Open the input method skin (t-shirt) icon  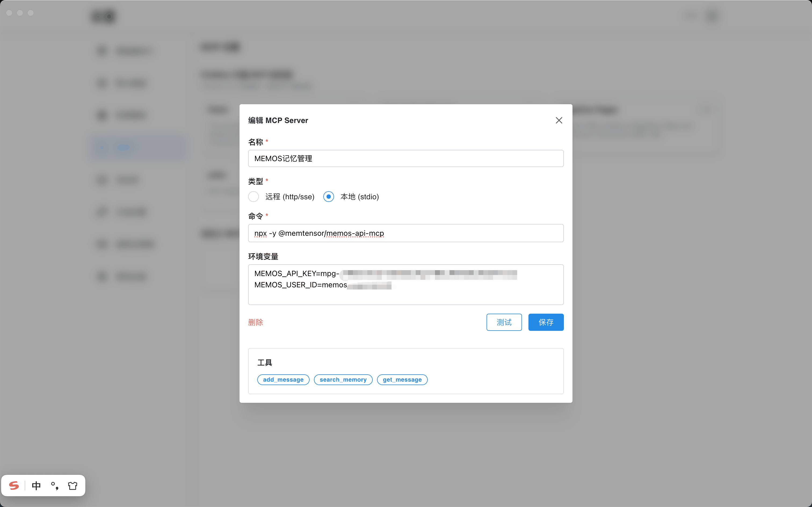click(x=73, y=485)
